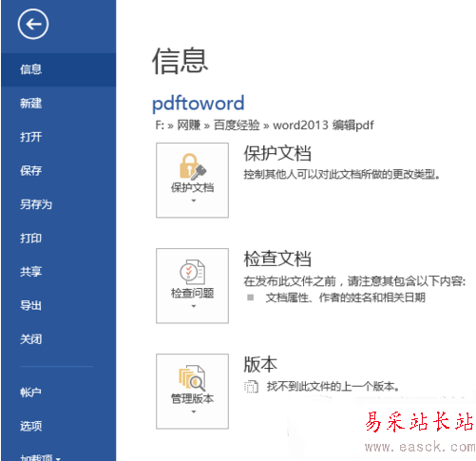
Task: Click the 检查问题 document checklist icon
Action: [x=192, y=272]
